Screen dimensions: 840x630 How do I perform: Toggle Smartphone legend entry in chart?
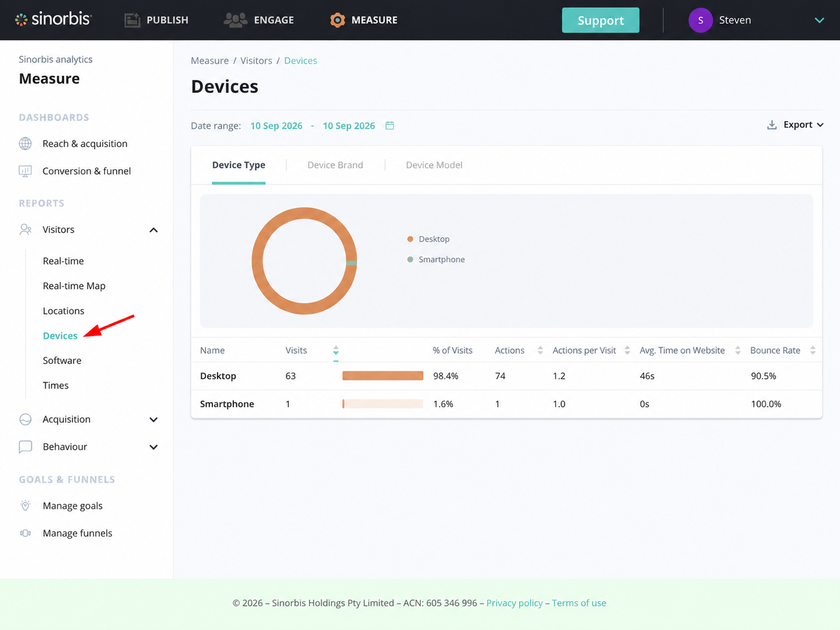(x=436, y=259)
